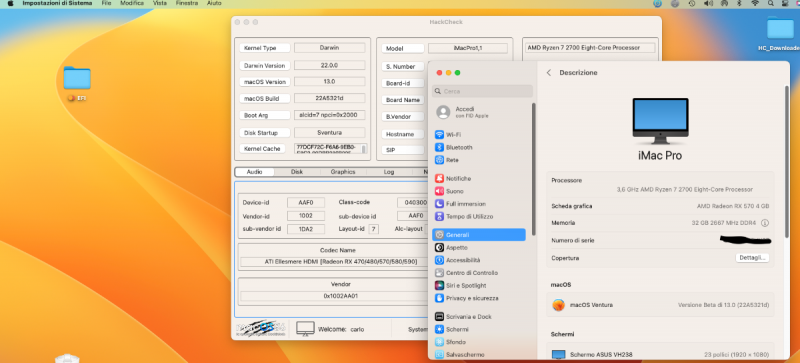
Task: Click the Darwin Version value 22.0.0
Action: pyautogui.click(x=330, y=65)
